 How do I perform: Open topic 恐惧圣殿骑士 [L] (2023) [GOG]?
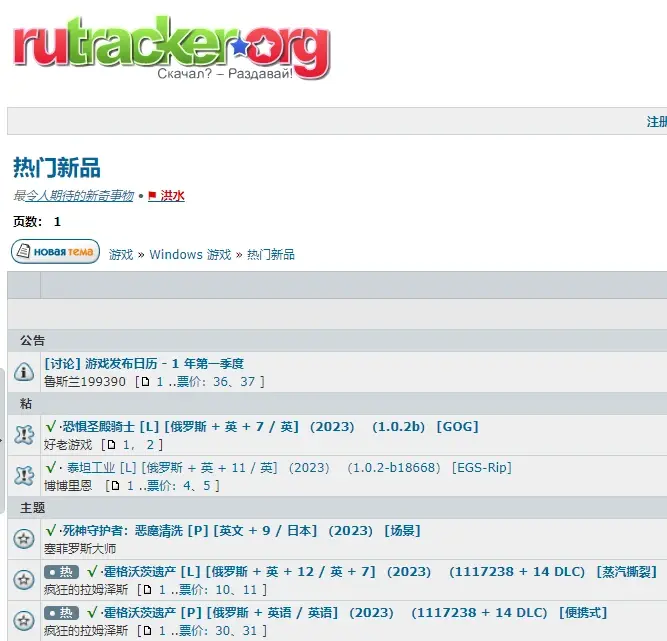270,427
